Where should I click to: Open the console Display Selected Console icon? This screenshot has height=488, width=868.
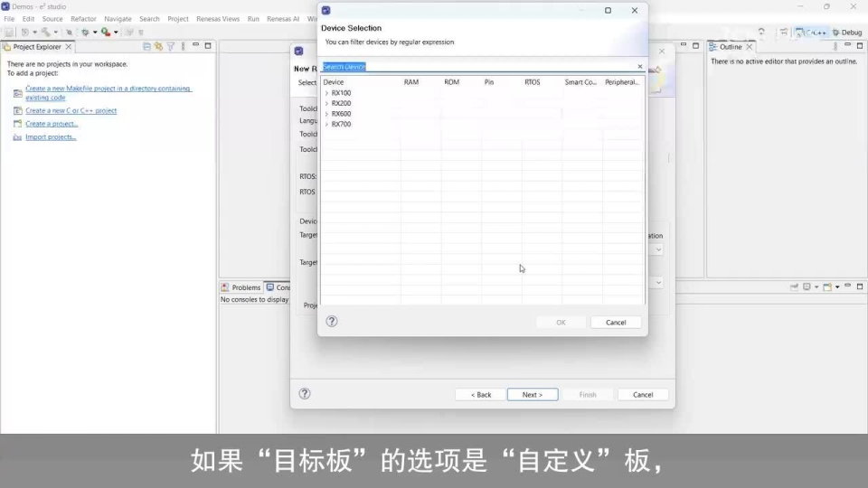807,286
